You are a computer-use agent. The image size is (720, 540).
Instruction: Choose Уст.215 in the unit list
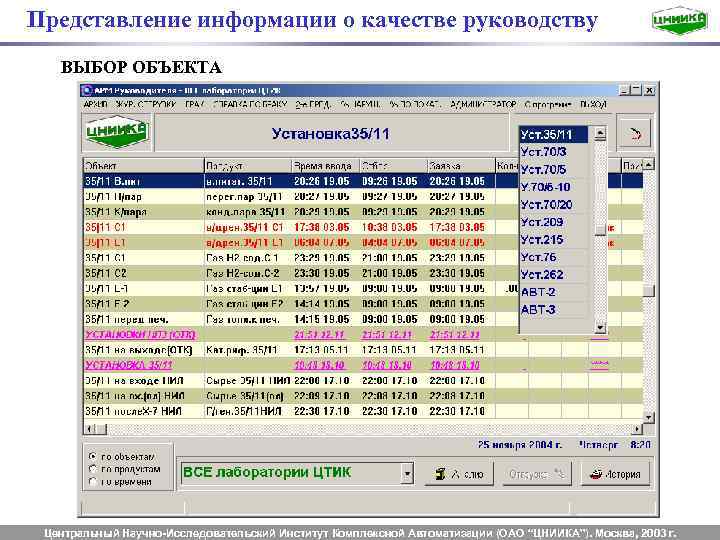click(x=554, y=239)
